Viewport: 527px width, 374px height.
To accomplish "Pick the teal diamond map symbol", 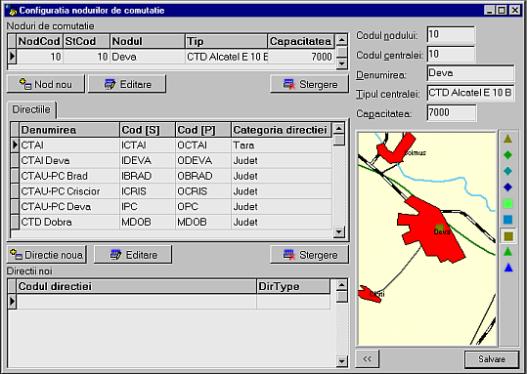I will pyautogui.click(x=508, y=171).
